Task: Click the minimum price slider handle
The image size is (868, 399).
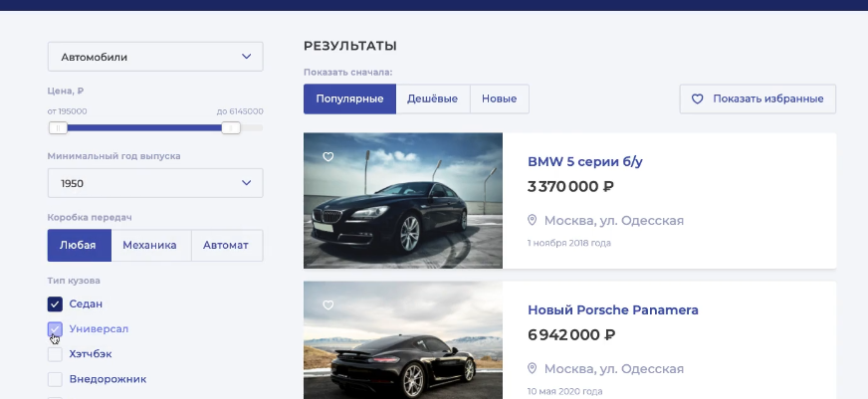Action: coord(59,127)
